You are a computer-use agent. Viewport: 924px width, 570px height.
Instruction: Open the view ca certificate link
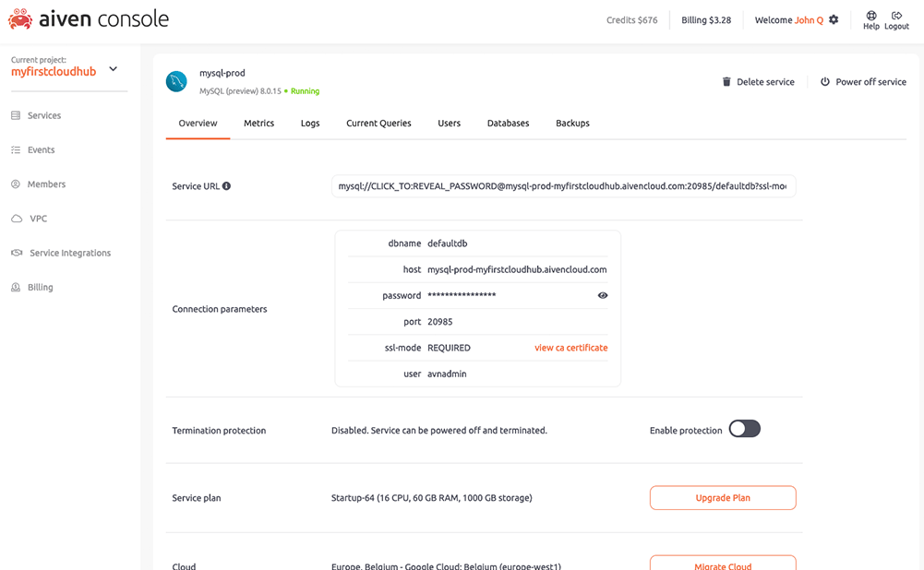click(571, 348)
